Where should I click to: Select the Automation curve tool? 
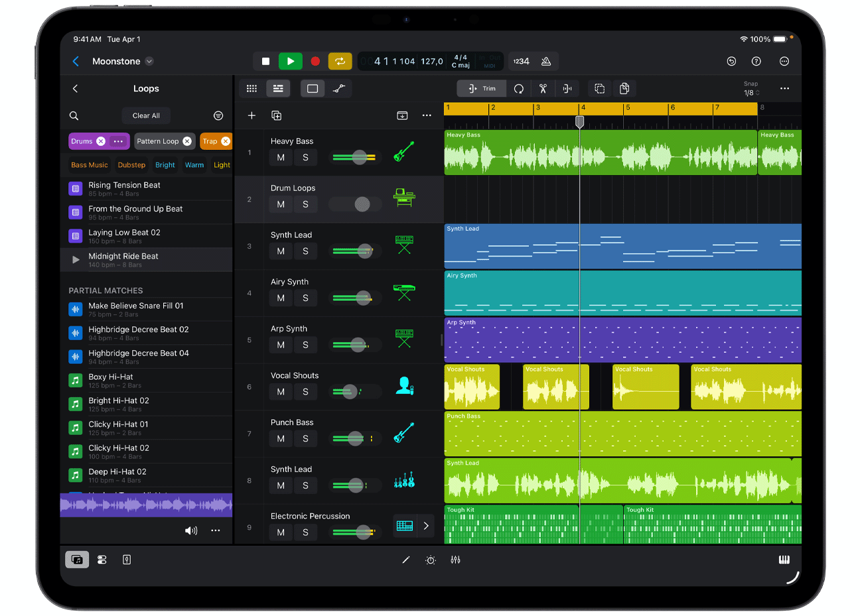[x=340, y=88]
